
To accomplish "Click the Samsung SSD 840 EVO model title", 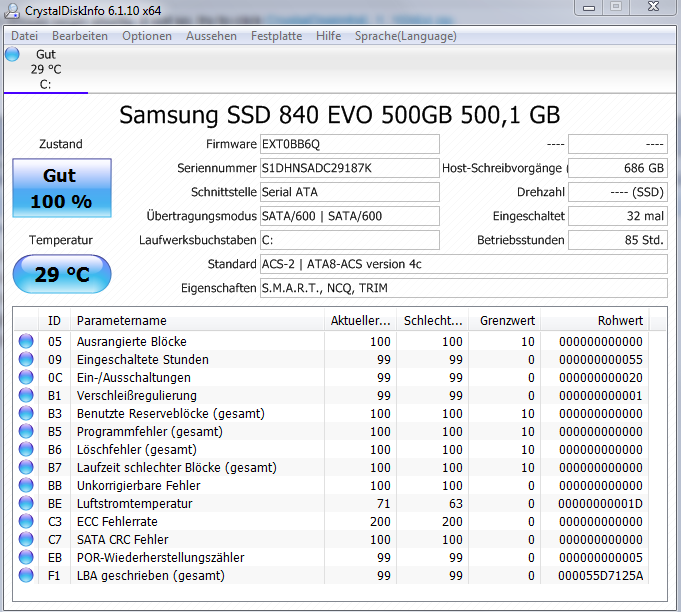I will 340,115.
